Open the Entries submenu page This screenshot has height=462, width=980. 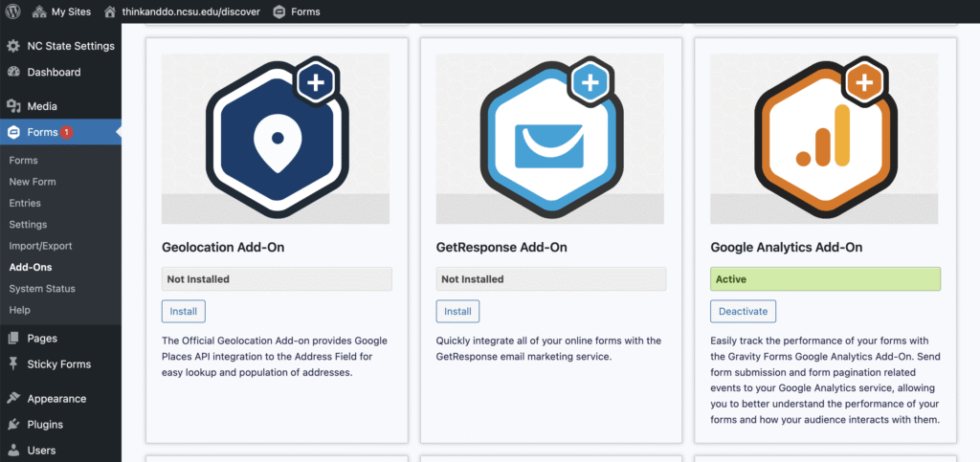coord(25,203)
